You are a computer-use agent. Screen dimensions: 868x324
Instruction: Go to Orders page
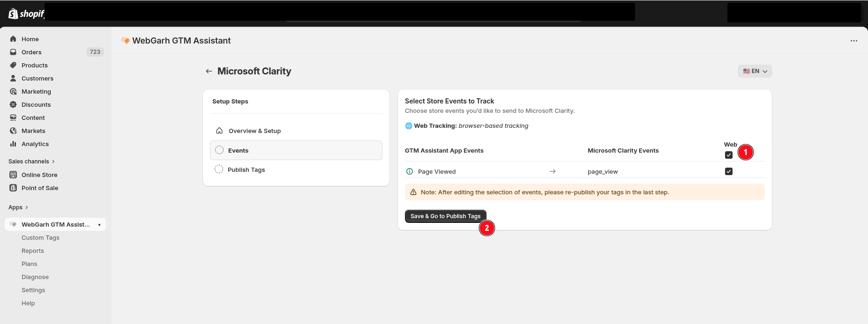31,52
